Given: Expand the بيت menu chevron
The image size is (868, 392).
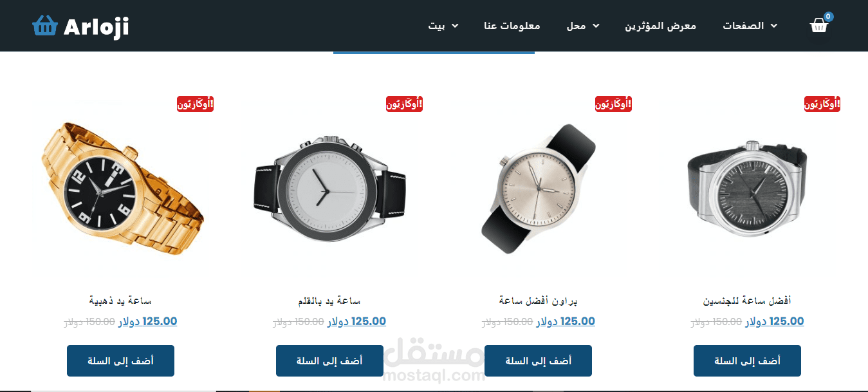Looking at the screenshot, I should click(455, 26).
